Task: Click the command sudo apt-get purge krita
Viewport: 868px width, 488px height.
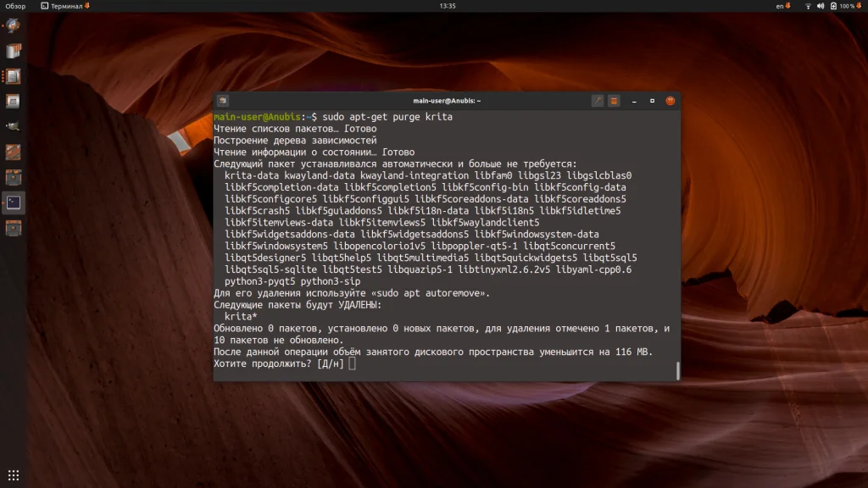Action: (387, 117)
